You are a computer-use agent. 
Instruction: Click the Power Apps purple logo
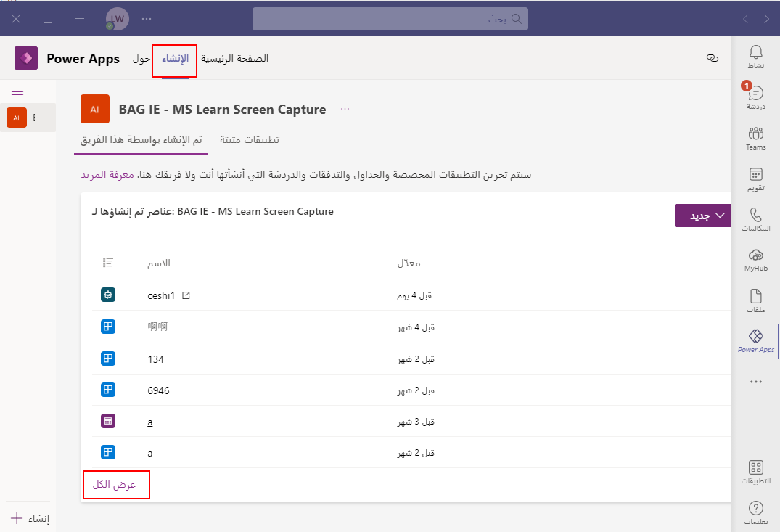point(26,58)
